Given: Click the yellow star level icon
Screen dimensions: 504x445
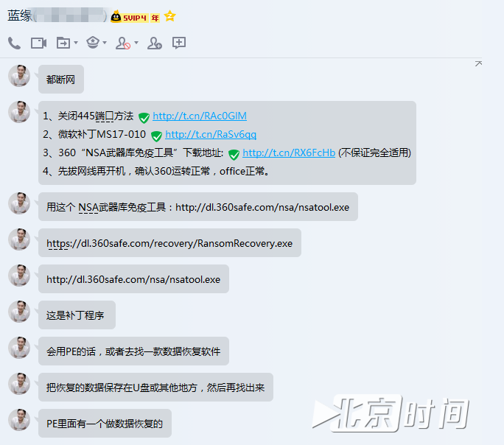Looking at the screenshot, I should (x=169, y=16).
